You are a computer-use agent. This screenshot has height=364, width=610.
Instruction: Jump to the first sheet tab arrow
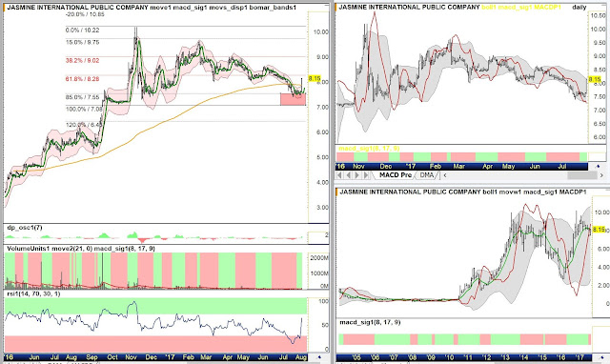click(339, 175)
